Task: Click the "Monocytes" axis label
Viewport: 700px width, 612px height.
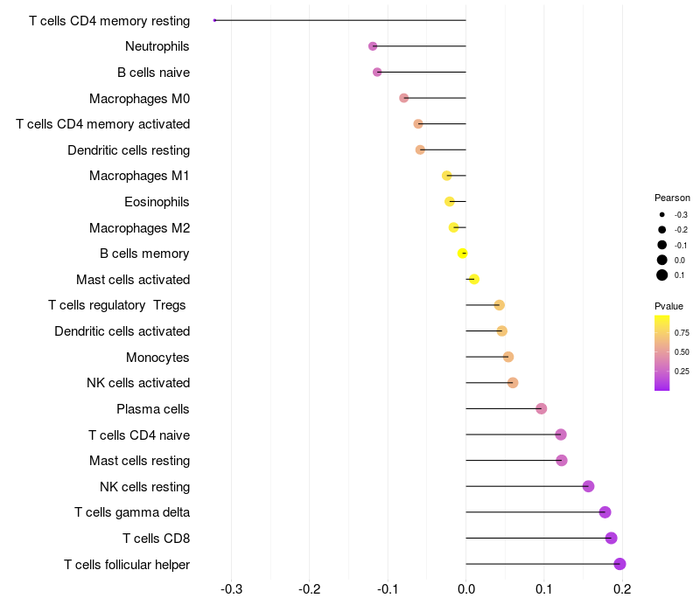Action: click(x=157, y=358)
